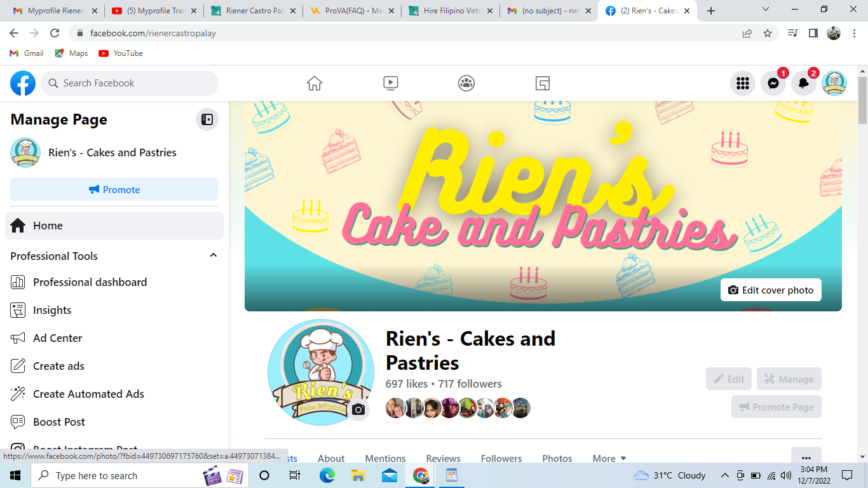
Task: Open the three-dots page options menu
Action: tap(806, 457)
